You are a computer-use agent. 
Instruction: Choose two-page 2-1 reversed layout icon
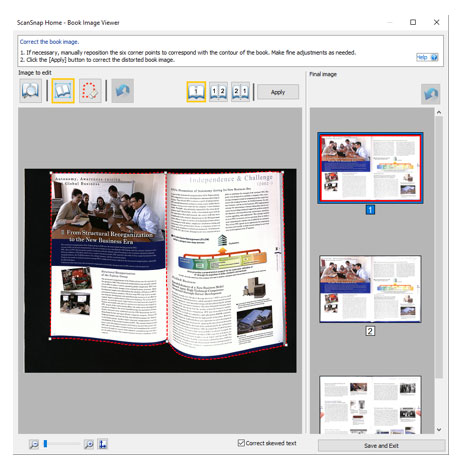click(240, 92)
